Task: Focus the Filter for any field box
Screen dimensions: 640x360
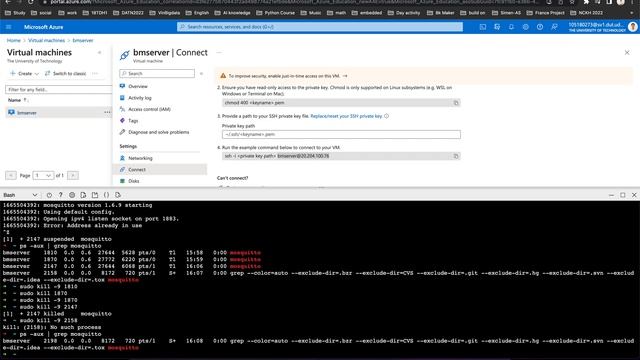Action: pos(58,89)
